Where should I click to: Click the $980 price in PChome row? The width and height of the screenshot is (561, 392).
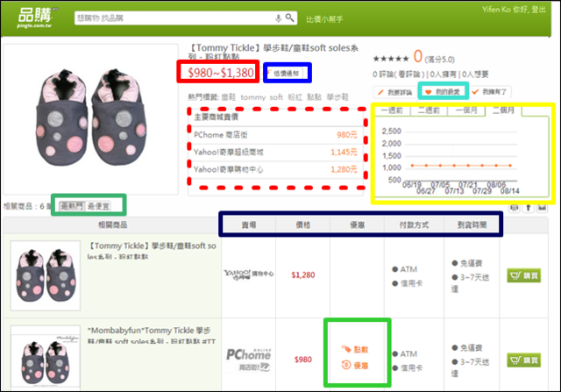303,360
